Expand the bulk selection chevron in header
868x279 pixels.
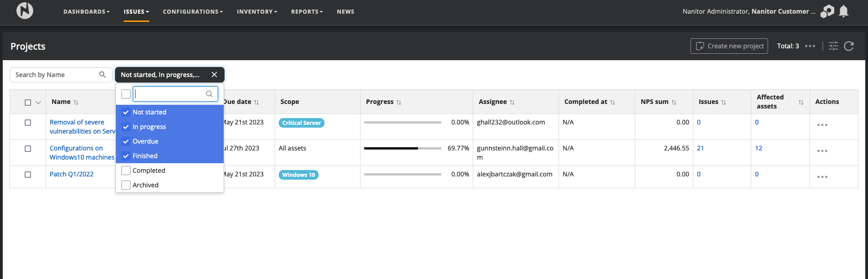coord(38,103)
